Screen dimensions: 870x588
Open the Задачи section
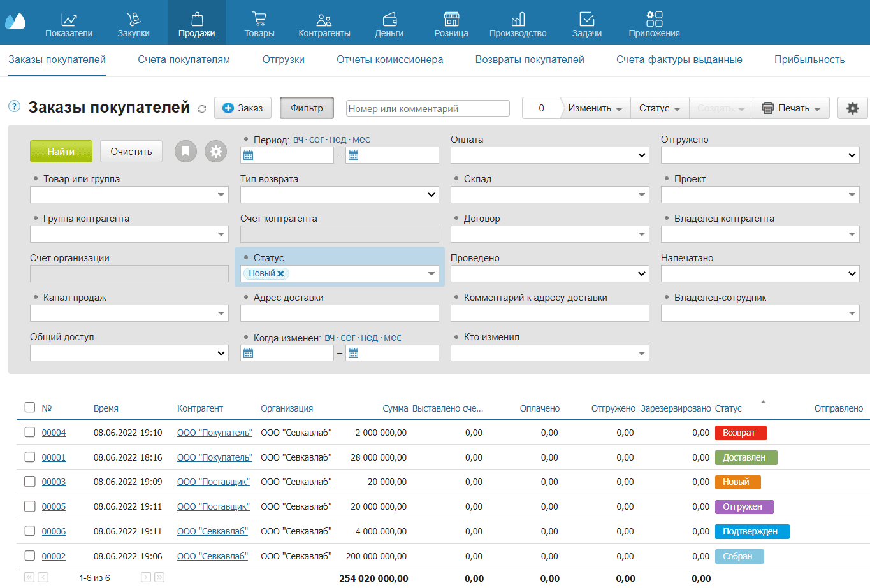(x=586, y=24)
